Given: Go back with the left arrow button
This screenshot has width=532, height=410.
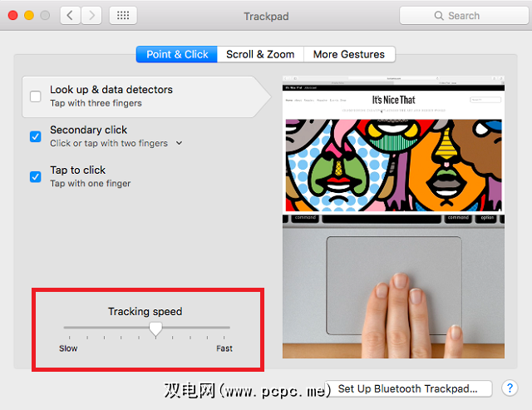Looking at the screenshot, I should pyautogui.click(x=70, y=16).
